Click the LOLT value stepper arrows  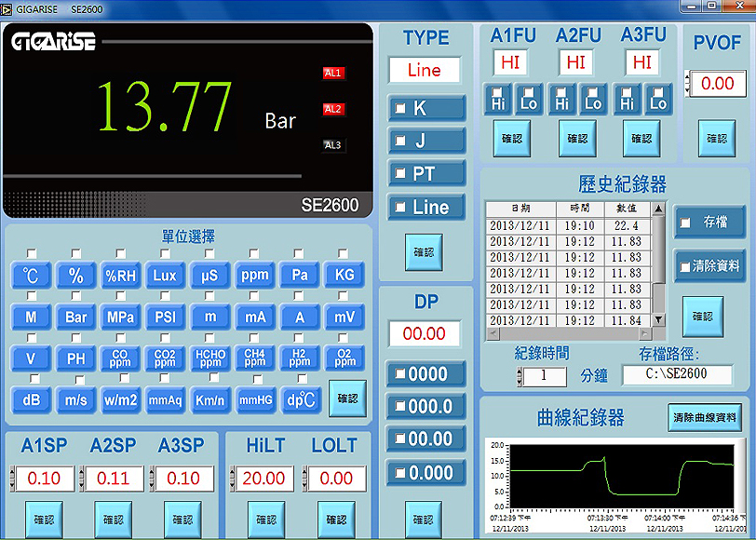pyautogui.click(x=304, y=479)
